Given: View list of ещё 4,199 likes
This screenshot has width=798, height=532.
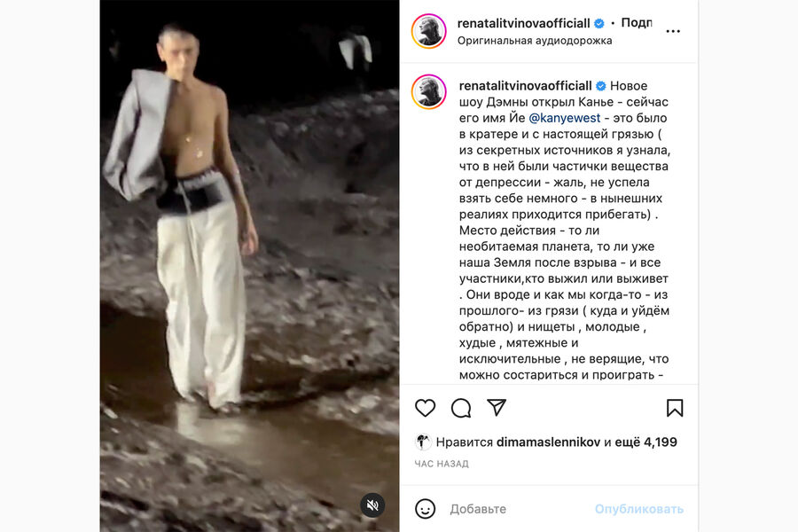Looking at the screenshot, I should coord(645,442).
